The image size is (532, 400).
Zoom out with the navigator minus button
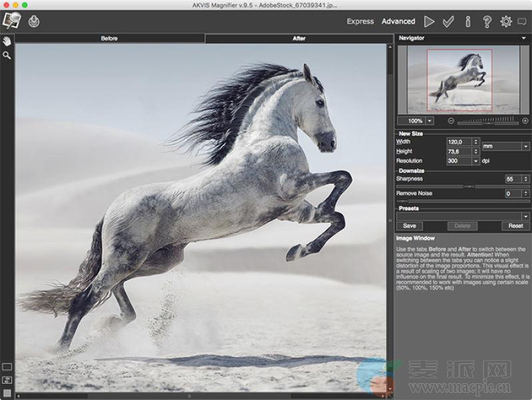(x=451, y=121)
